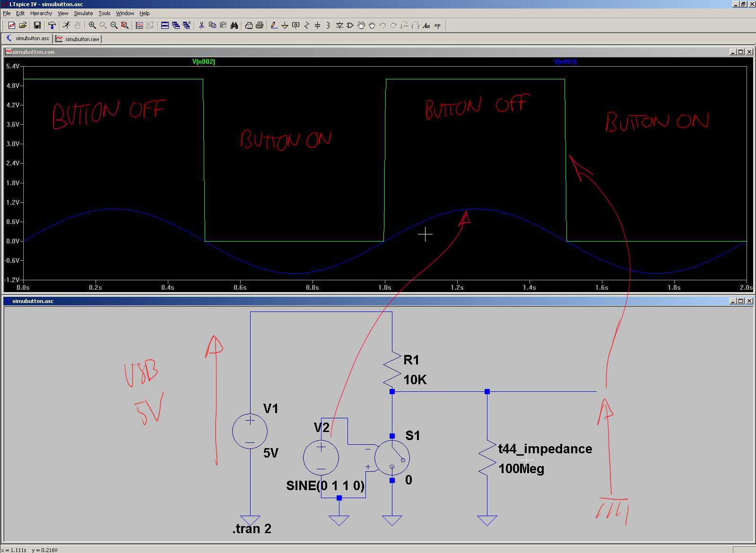
Task: Switch to the simubutton.asc tab
Action: pos(27,38)
